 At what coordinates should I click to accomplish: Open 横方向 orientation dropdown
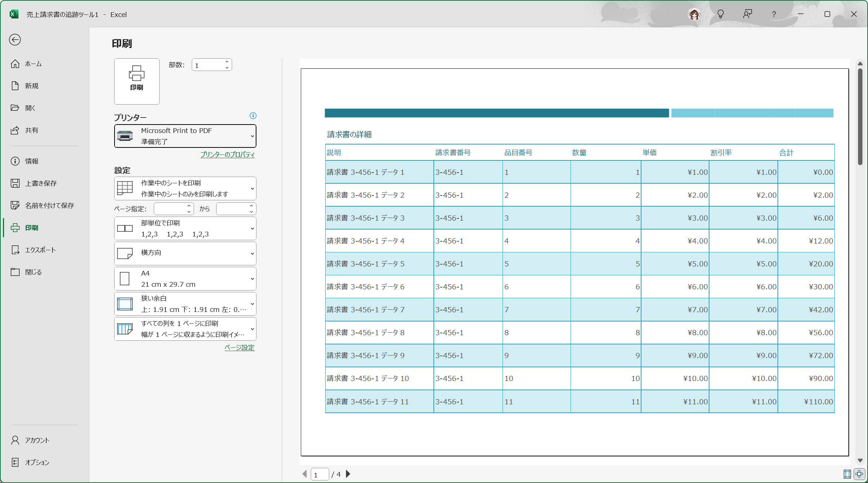tap(185, 254)
